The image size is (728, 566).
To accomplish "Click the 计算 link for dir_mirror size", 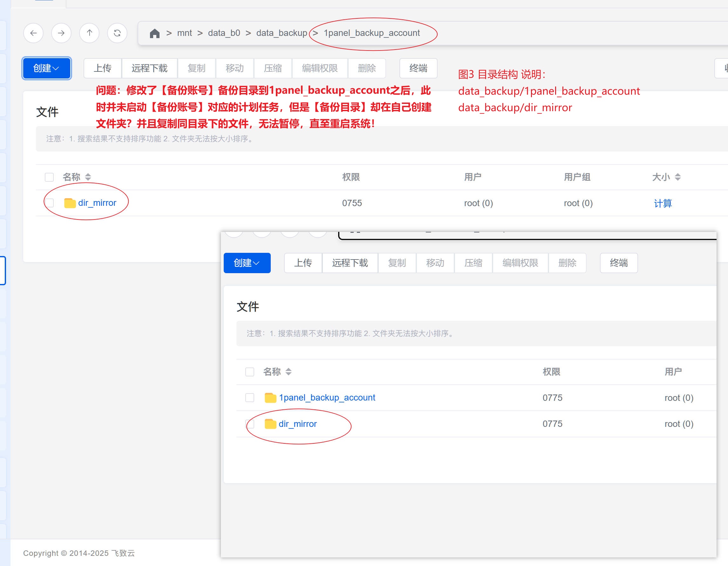I will 663,203.
